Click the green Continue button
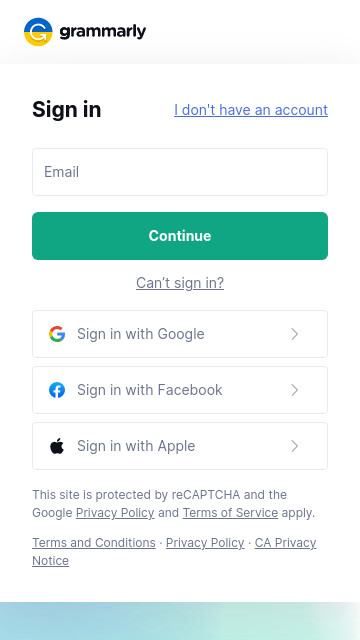 [180, 236]
